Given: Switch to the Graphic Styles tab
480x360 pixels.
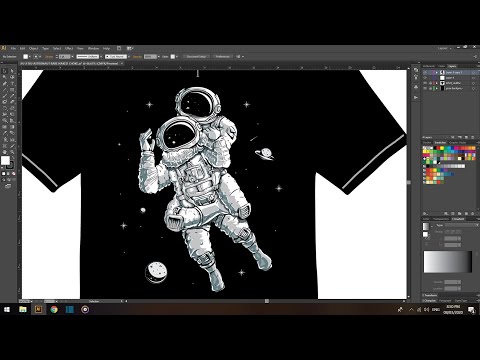Looking at the screenshot, I should [x=458, y=142].
